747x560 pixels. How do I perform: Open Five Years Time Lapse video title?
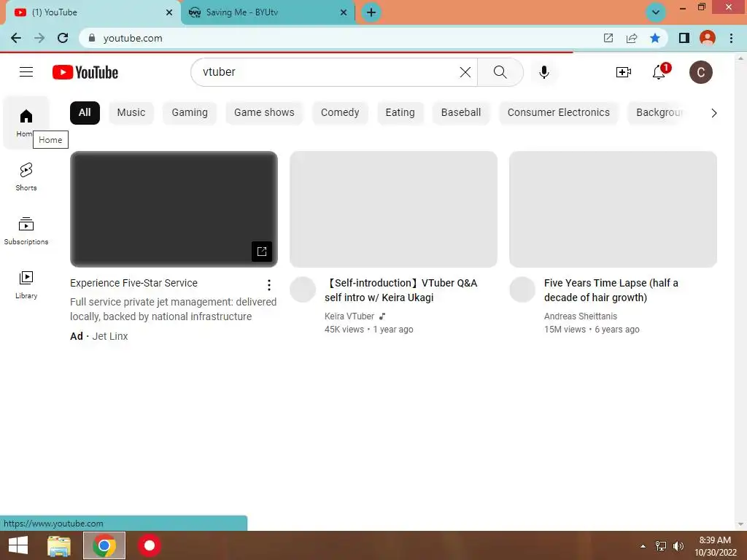(611, 290)
